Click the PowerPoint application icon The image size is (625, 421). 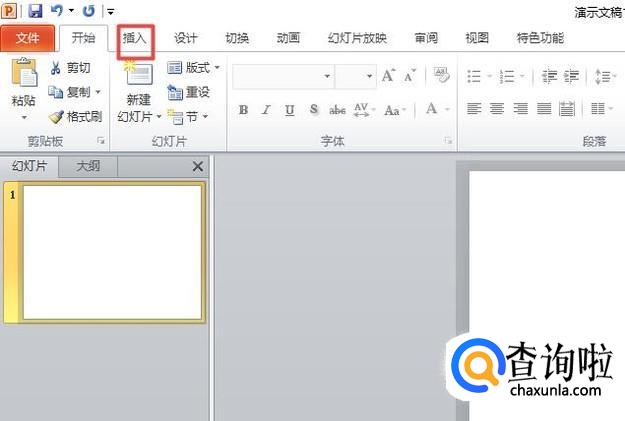tap(9, 11)
